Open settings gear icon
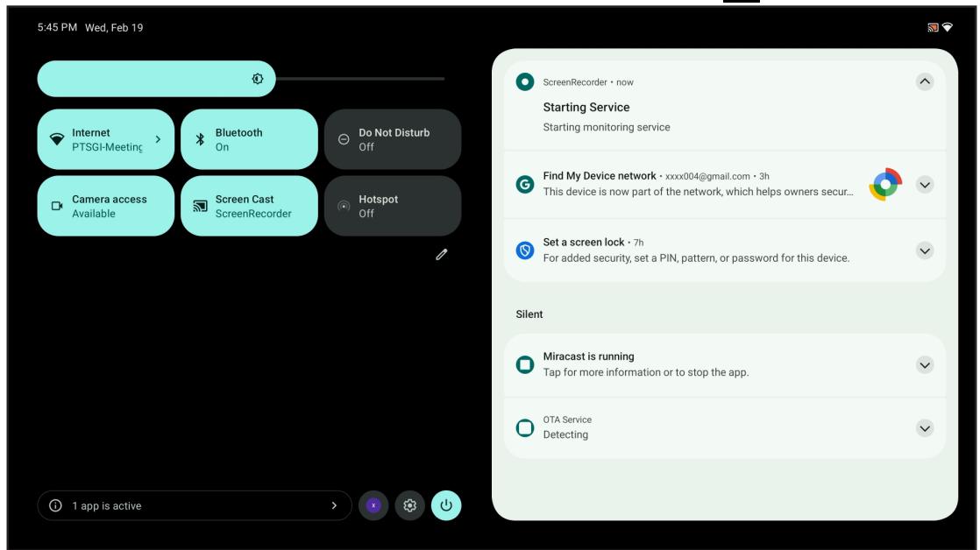The image size is (980, 550). pyautogui.click(x=410, y=505)
